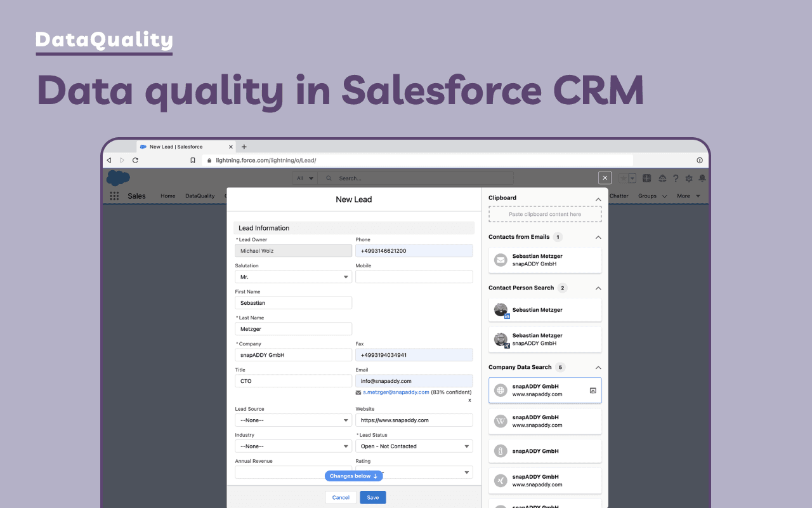Click the Website field
Screen dimensions: 812x508
point(414,420)
